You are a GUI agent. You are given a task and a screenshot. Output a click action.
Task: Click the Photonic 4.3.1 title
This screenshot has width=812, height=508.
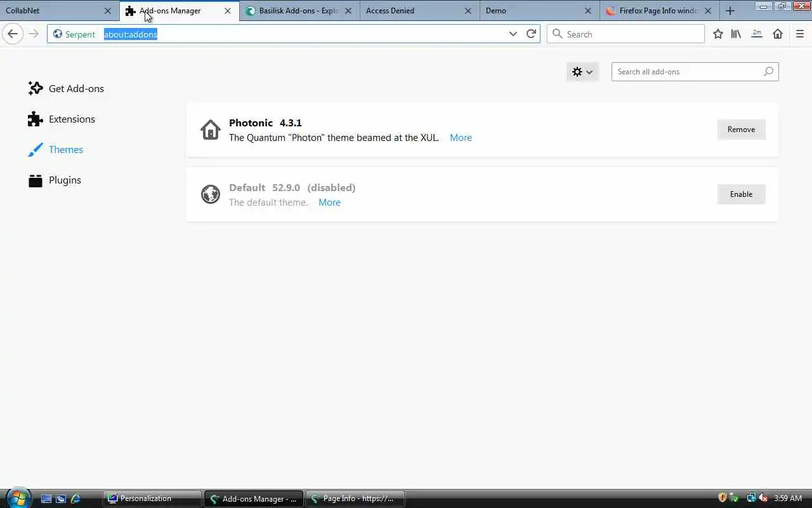tap(265, 123)
